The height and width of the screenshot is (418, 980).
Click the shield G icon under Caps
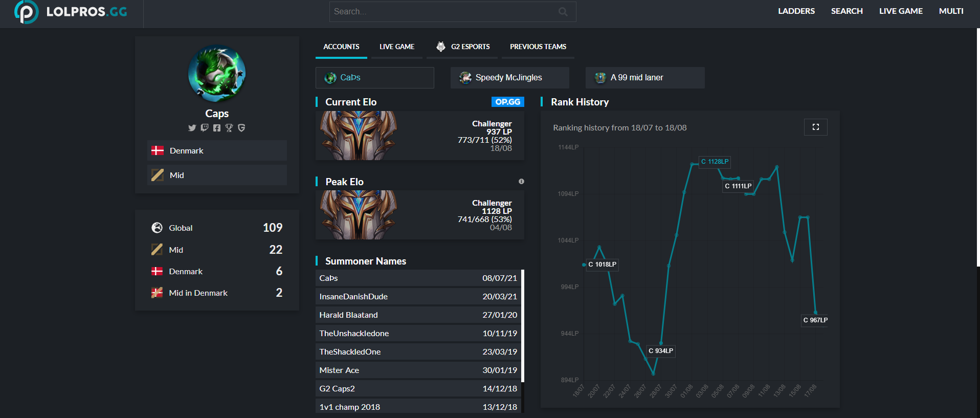(241, 128)
